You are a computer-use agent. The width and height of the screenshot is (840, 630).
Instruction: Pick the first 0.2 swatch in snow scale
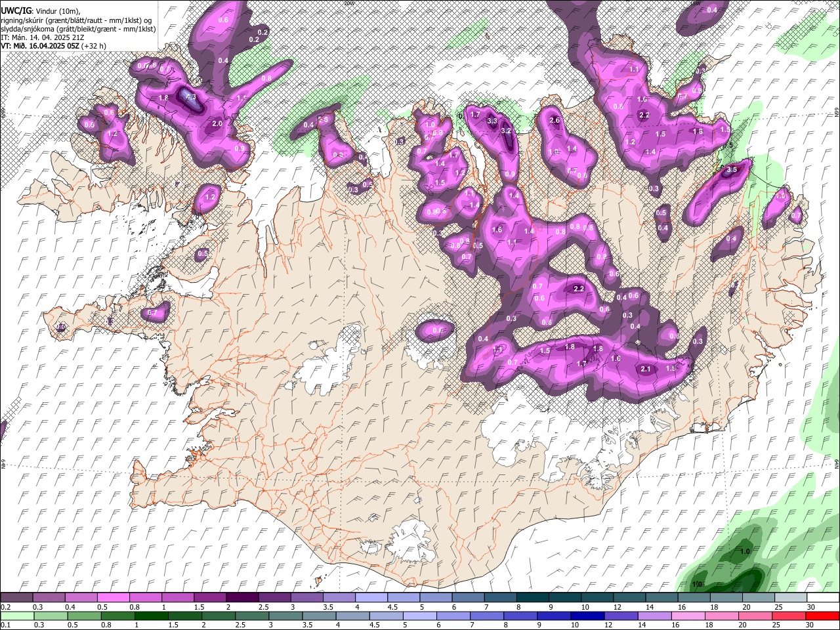click(x=16, y=598)
